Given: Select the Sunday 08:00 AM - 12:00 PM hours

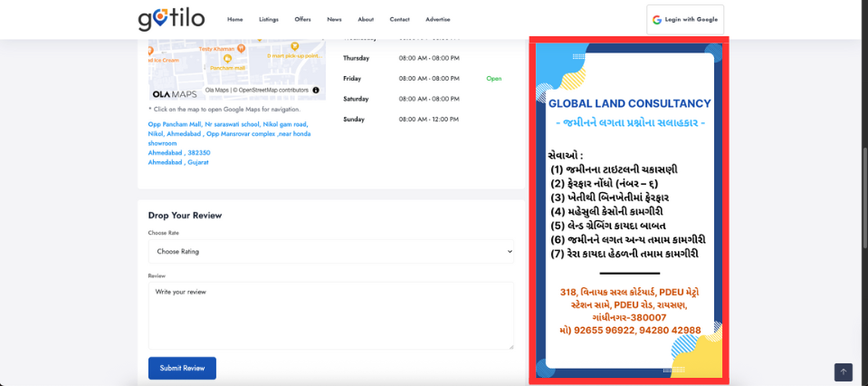Looking at the screenshot, I should [429, 119].
